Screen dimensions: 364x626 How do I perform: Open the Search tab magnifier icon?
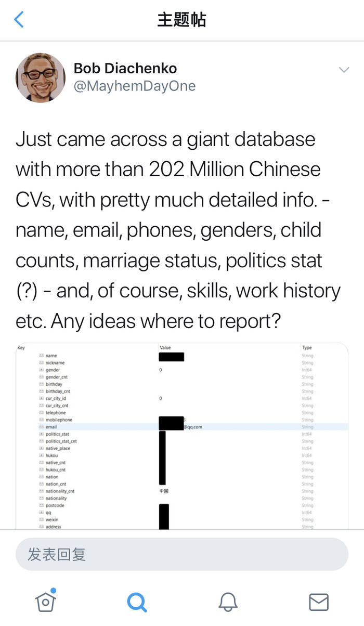(x=137, y=602)
